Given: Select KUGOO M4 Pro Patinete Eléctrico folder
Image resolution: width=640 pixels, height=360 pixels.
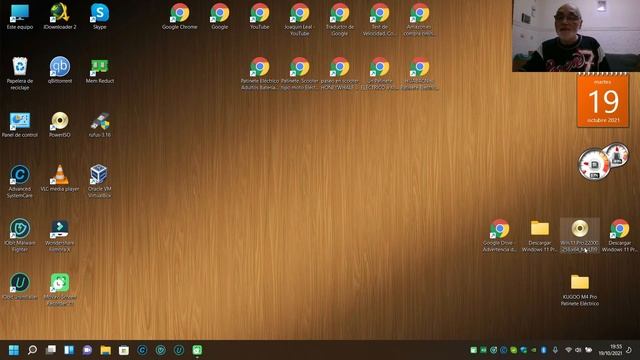Looking at the screenshot, I should pos(580,290).
